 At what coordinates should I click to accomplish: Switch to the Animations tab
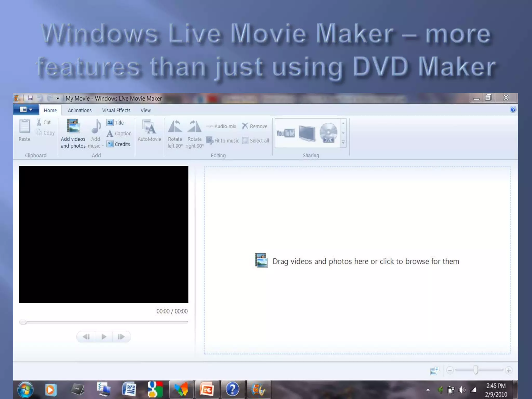click(x=79, y=110)
